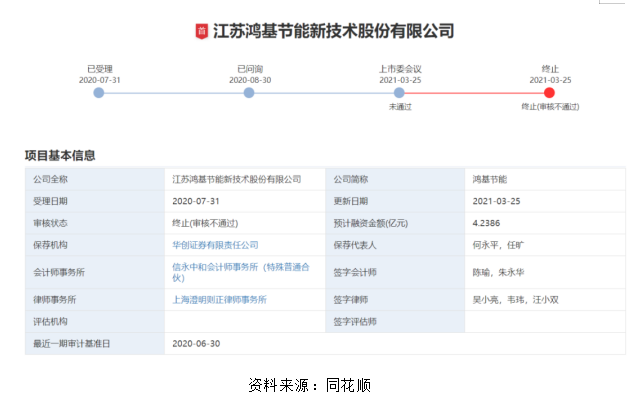Click the 评估机构 label cell

pyautogui.click(x=95, y=322)
